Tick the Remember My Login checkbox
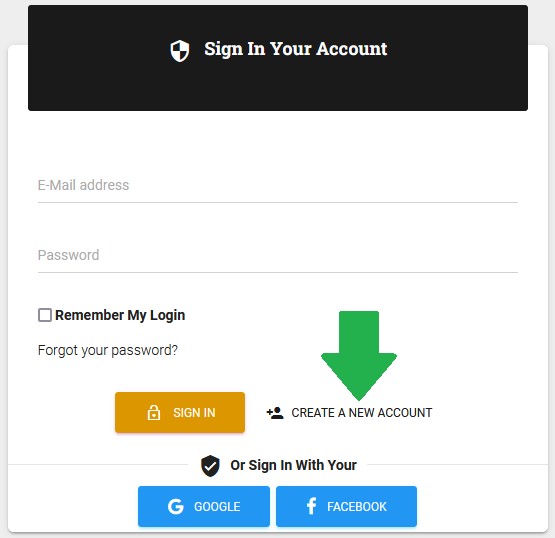555x538 pixels. tap(45, 315)
